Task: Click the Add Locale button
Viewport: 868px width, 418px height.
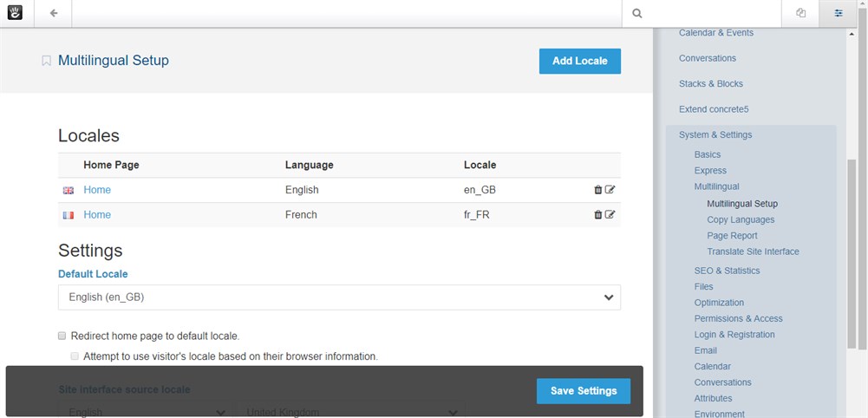Action: [579, 61]
